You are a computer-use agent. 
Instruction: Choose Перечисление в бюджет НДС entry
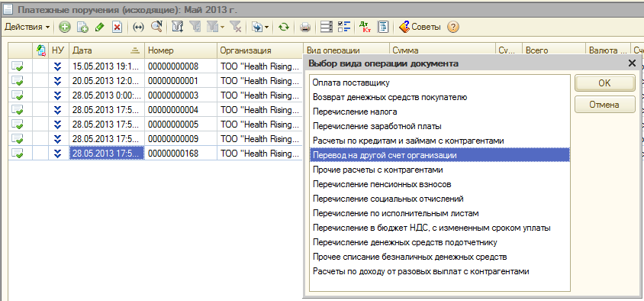440,228
